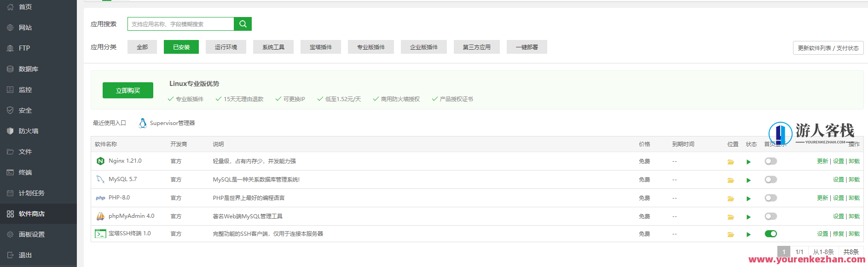This screenshot has width=868, height=267.
Task: Click the MySQL dolphin icon
Action: (x=100, y=179)
